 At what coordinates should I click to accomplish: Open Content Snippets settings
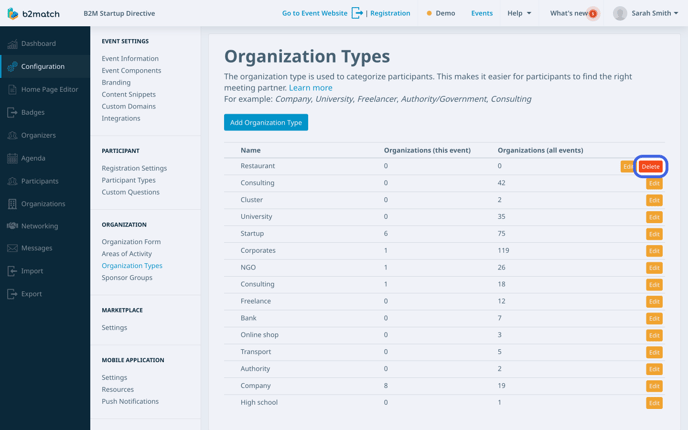click(x=129, y=94)
